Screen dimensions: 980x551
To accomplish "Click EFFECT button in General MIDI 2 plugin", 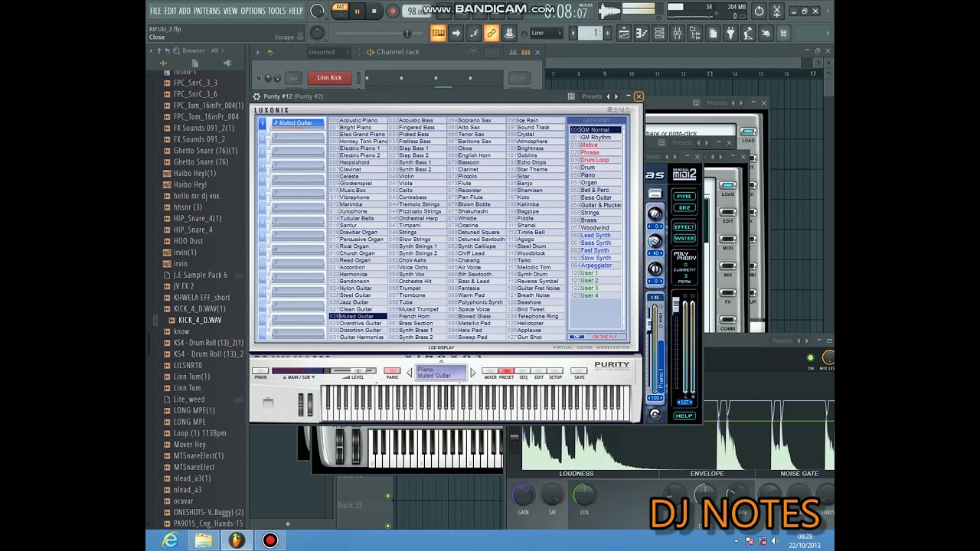I will tap(684, 227).
